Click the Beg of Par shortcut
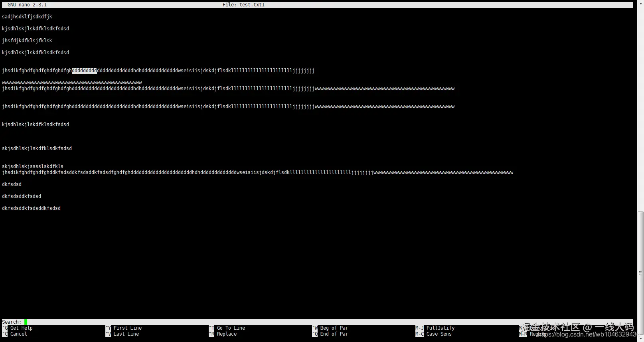Image resolution: width=644 pixels, height=342 pixels. pyautogui.click(x=330, y=328)
